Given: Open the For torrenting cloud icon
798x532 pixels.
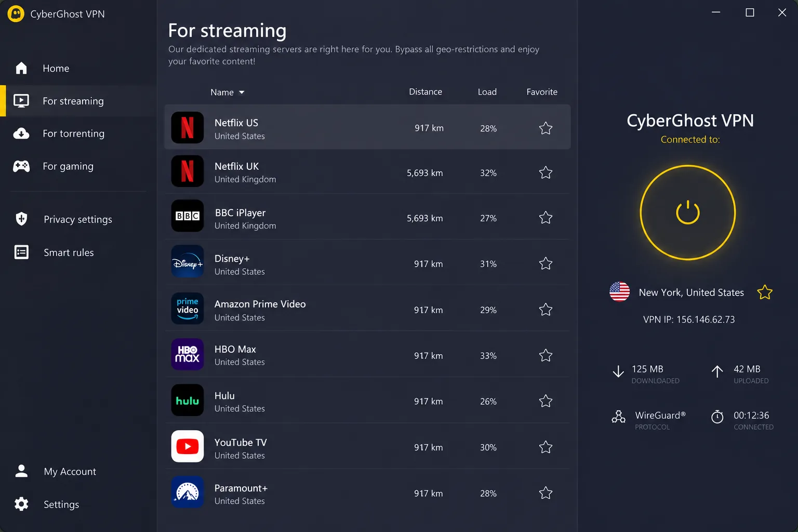Looking at the screenshot, I should (x=21, y=134).
